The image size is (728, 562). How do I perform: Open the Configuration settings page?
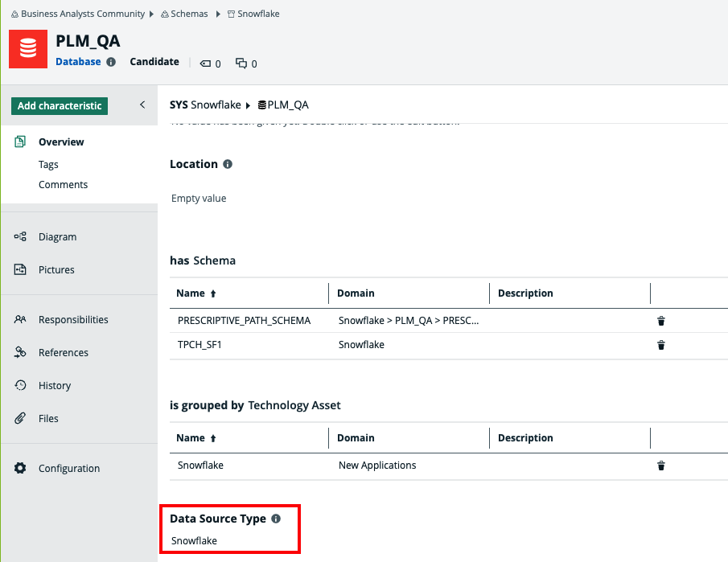coord(68,469)
